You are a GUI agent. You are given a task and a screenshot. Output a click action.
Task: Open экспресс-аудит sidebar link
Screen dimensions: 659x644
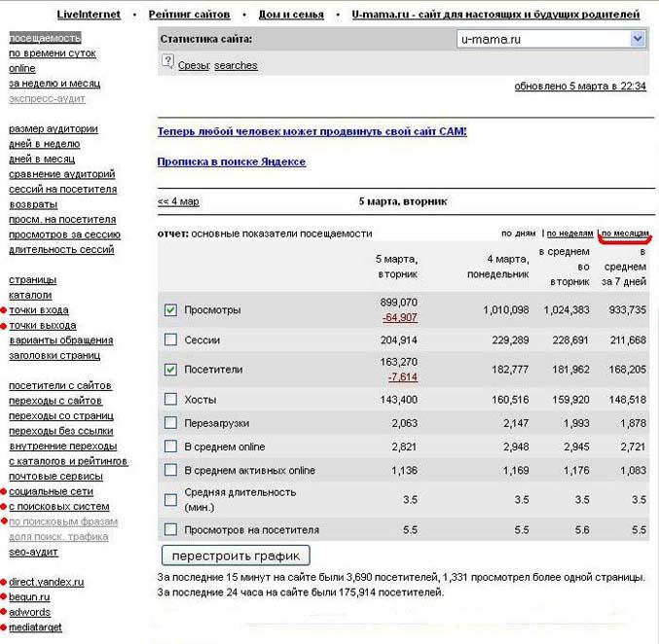(x=47, y=98)
